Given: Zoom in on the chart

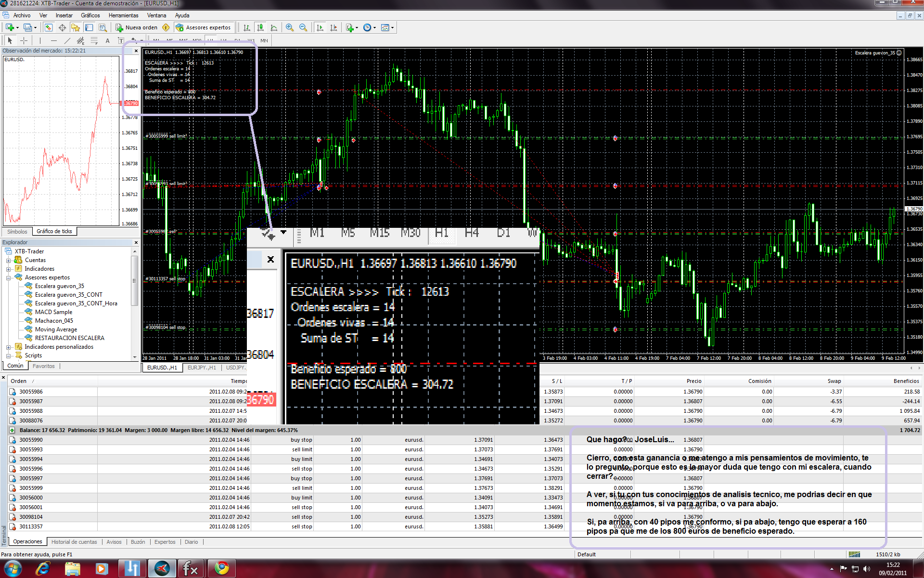Looking at the screenshot, I should pyautogui.click(x=289, y=27).
